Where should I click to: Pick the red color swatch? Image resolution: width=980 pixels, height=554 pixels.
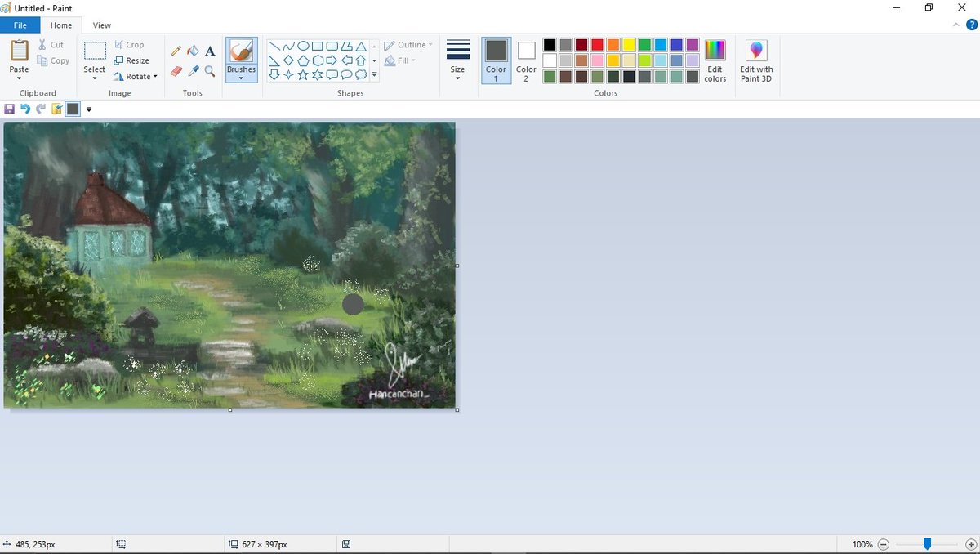pos(598,45)
